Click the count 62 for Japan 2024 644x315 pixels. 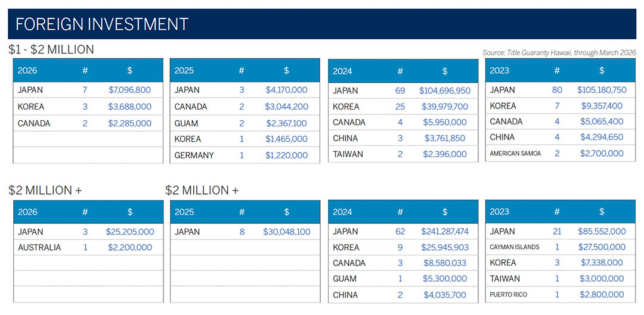(400, 232)
